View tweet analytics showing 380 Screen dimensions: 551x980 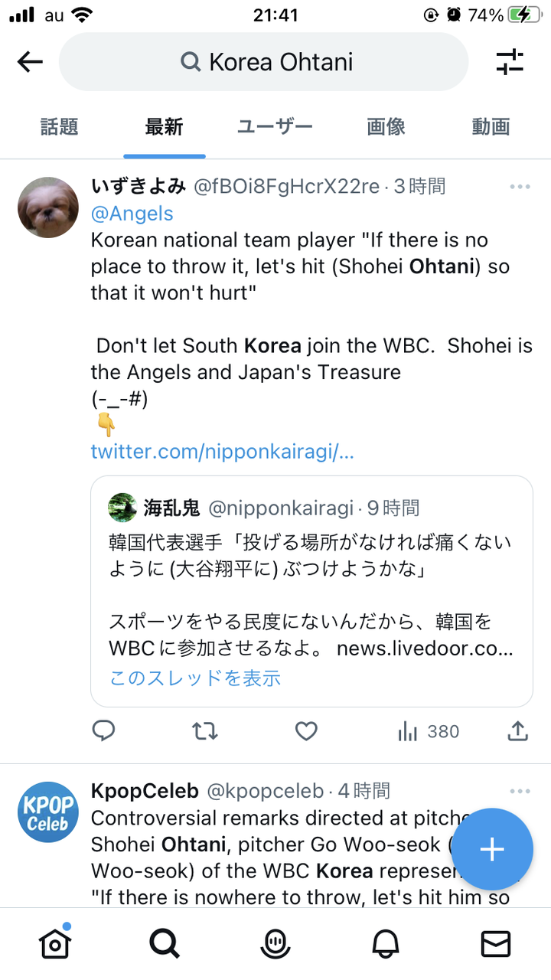[429, 731]
